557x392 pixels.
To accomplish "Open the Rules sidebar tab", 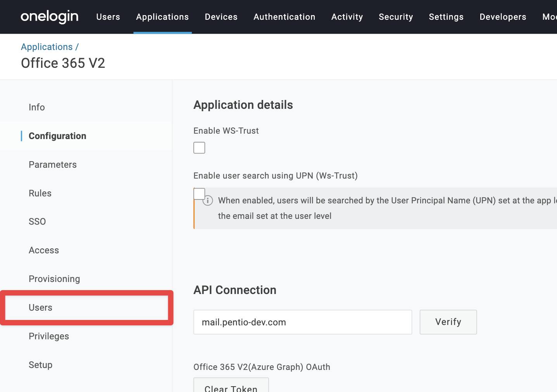I will click(40, 193).
